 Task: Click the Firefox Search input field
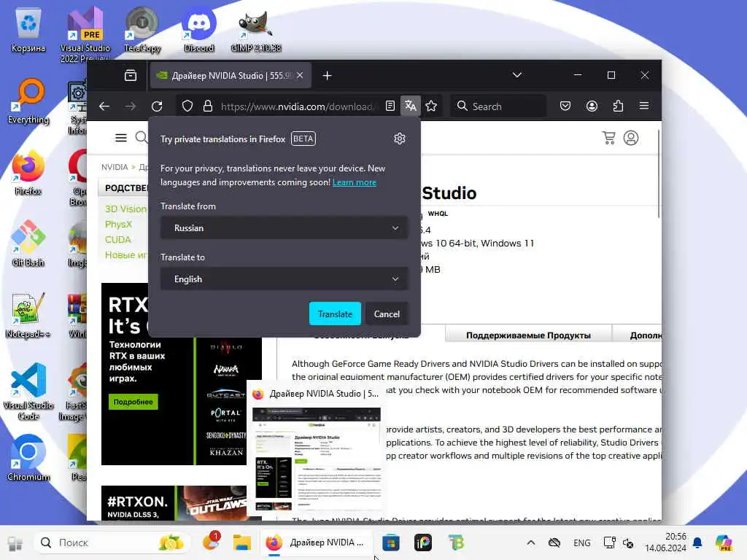click(x=498, y=106)
